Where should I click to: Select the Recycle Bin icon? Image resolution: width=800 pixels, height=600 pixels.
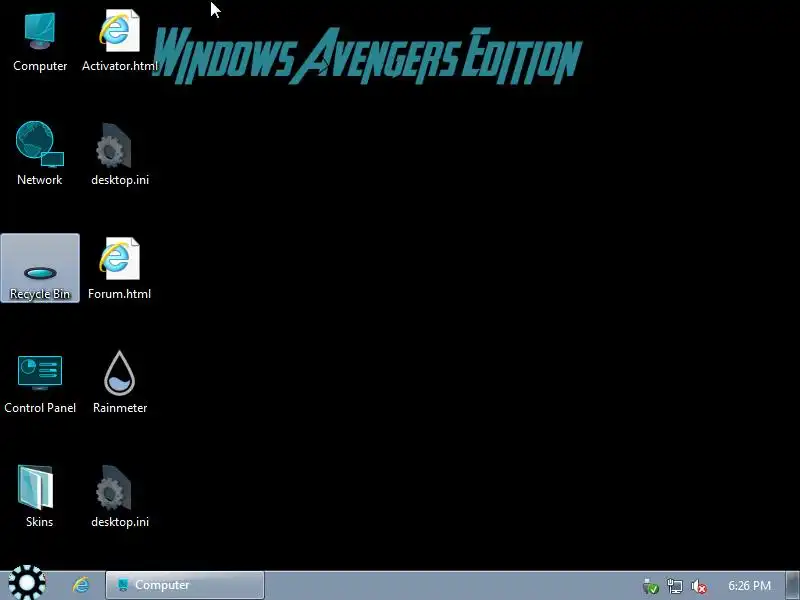pyautogui.click(x=40, y=268)
